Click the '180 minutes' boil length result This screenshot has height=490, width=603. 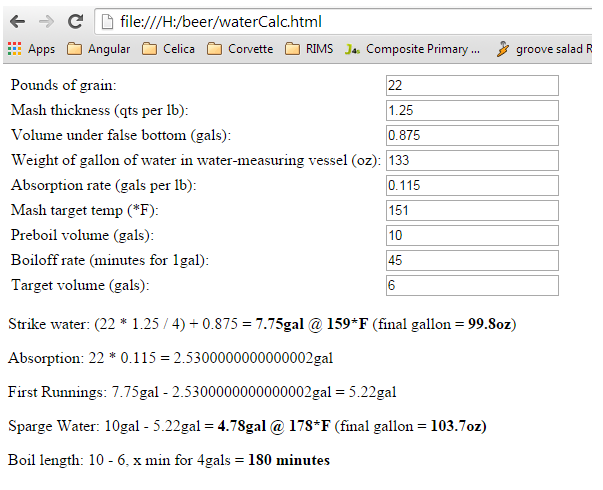pos(289,460)
